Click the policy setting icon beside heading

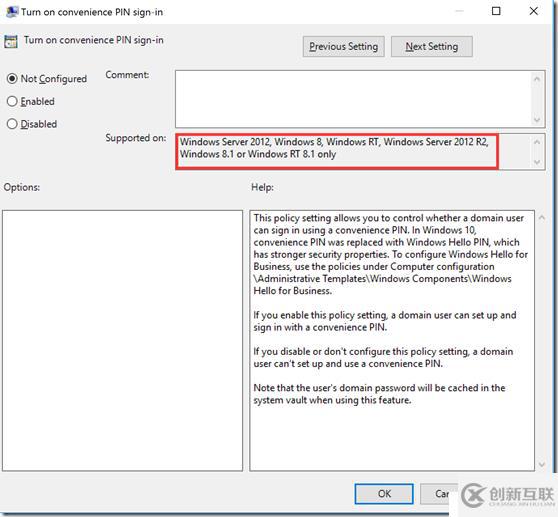click(x=11, y=41)
